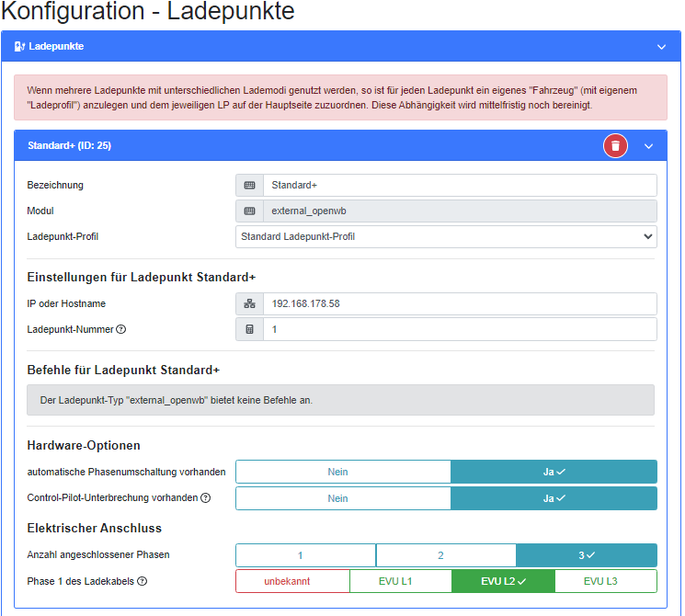Image resolution: width=685 pixels, height=616 pixels.
Task: Collapse the Standard+ (ID: 25) card chevron
Action: pyautogui.click(x=649, y=146)
